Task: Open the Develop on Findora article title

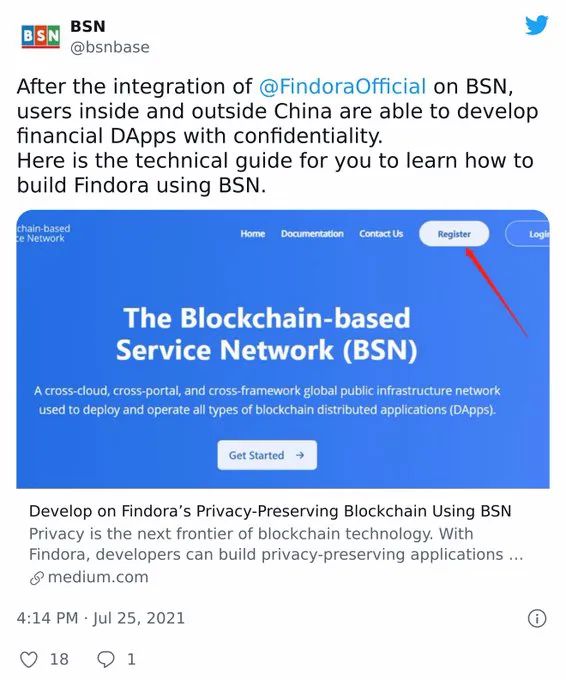Action: coord(270,511)
